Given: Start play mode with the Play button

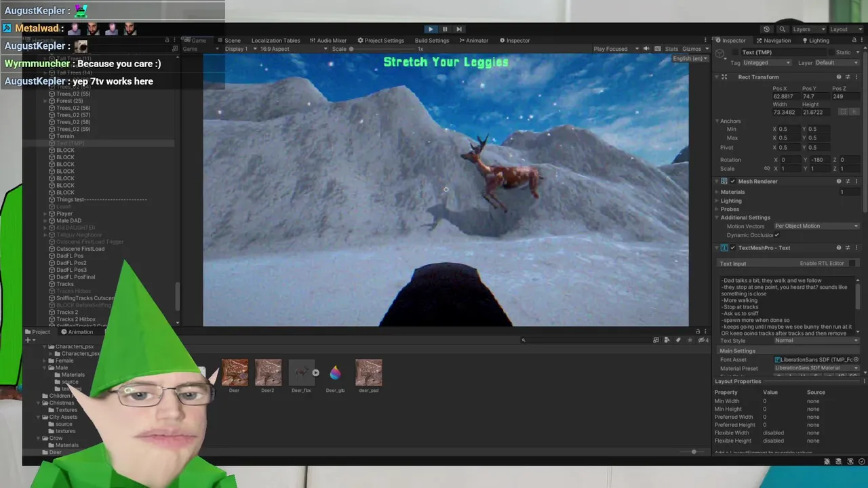Looking at the screenshot, I should pyautogui.click(x=431, y=29).
